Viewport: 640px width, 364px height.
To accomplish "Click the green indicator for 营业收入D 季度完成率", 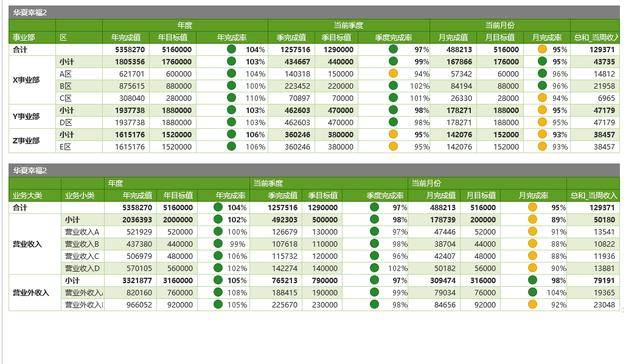I will [x=374, y=268].
